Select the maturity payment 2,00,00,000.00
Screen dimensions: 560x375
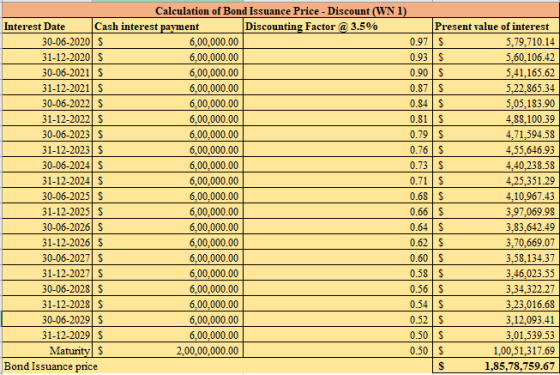pyautogui.click(x=168, y=350)
